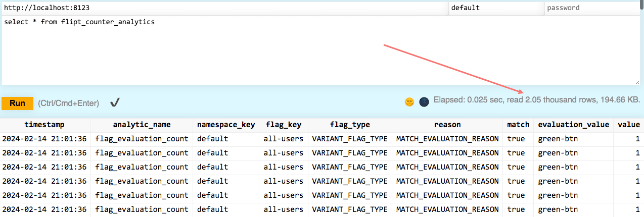644x217 pixels.
Task: Click the (Ctrl/Cmd+Enter) shortcut hint
Action: tap(68, 103)
